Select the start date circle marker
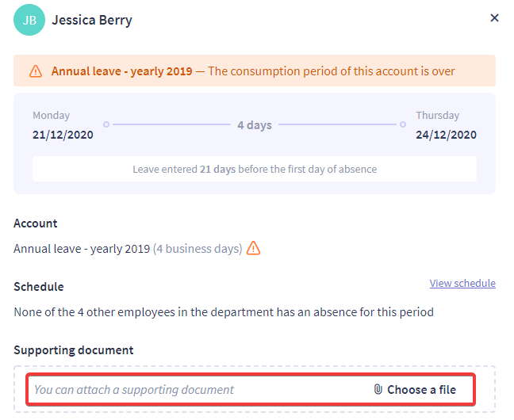Screen dimensions: 514x420 pyautogui.click(x=105, y=124)
